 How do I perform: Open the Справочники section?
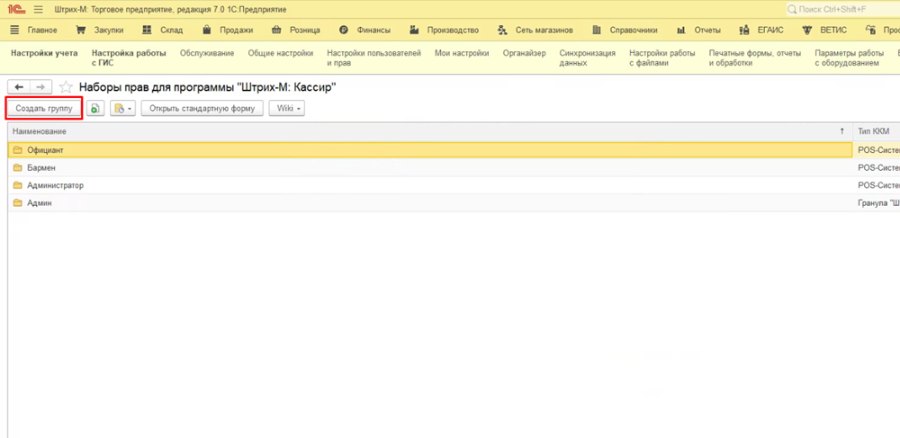coord(624,30)
